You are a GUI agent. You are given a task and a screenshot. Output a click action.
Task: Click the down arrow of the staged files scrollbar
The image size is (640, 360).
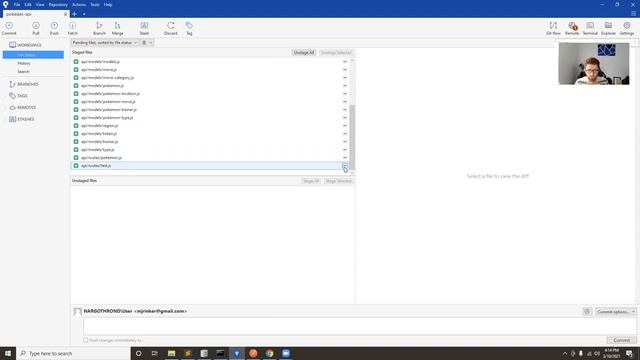[352, 173]
